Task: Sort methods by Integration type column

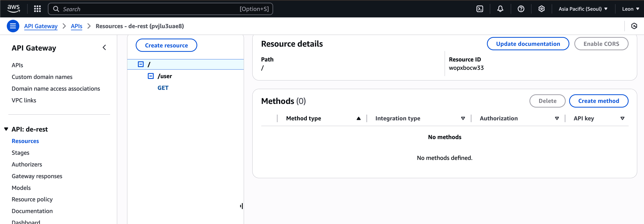Action: click(x=463, y=119)
